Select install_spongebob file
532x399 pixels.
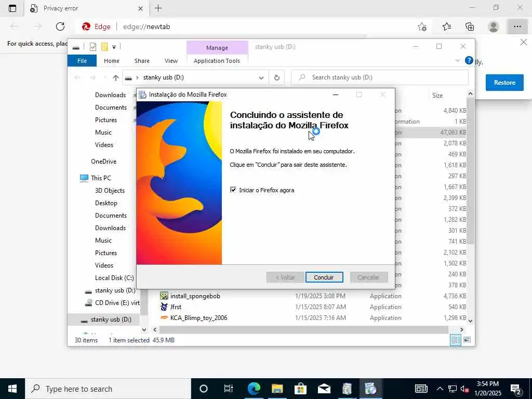pyautogui.click(x=195, y=296)
